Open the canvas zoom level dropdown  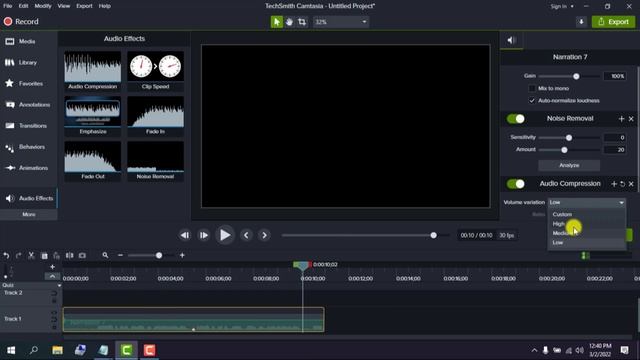(x=341, y=22)
